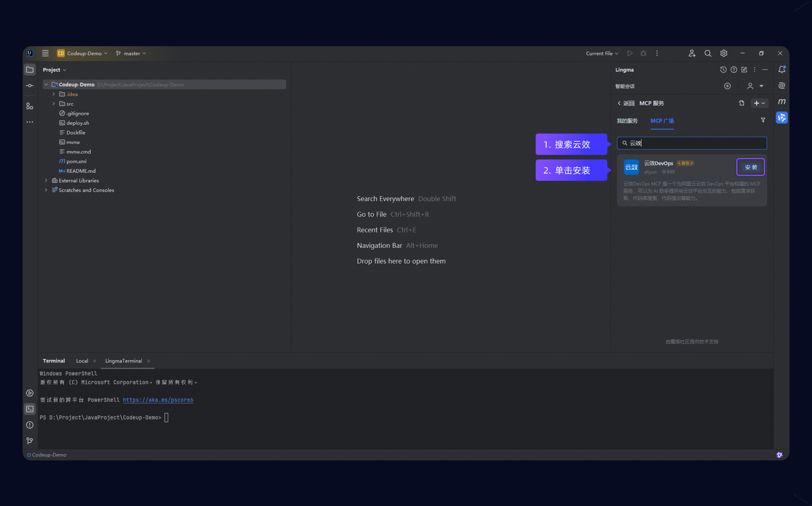Open the Maven tool window icon
Viewport: 812px width, 506px height.
tap(782, 102)
